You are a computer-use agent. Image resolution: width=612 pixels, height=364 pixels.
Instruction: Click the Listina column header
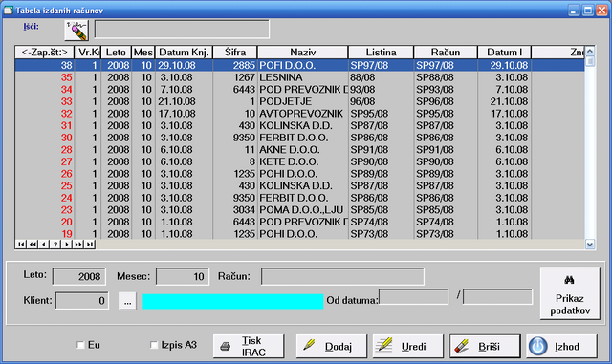381,52
